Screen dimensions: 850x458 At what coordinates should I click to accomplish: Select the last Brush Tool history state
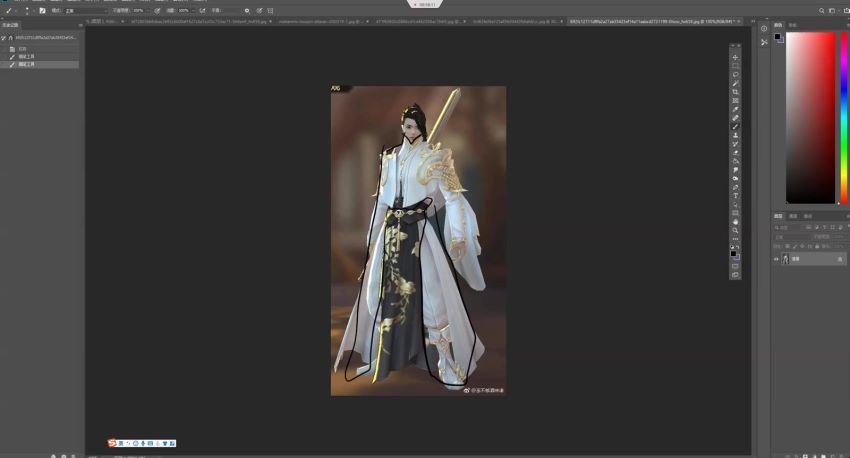click(40, 64)
